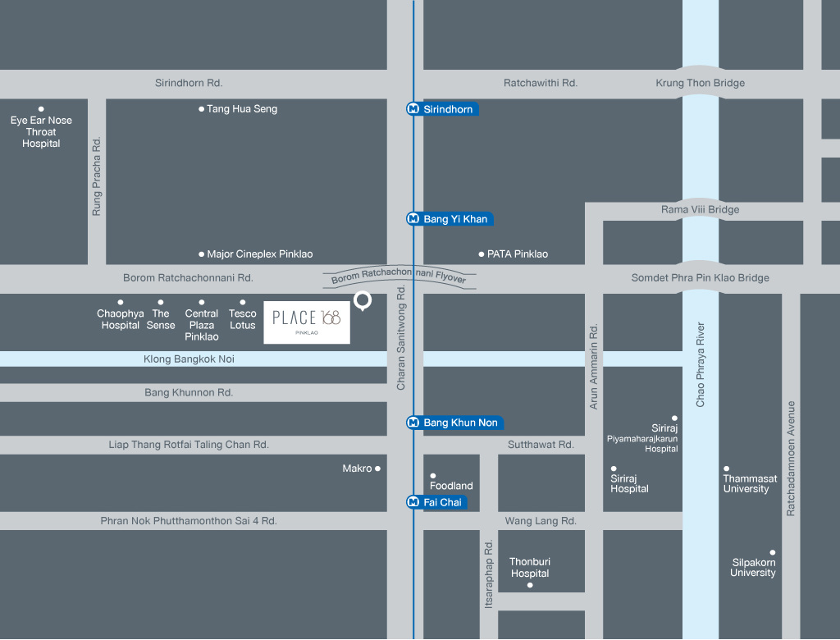Click the white location pin marker
Viewport: 840px width, 640px height.
[362, 301]
